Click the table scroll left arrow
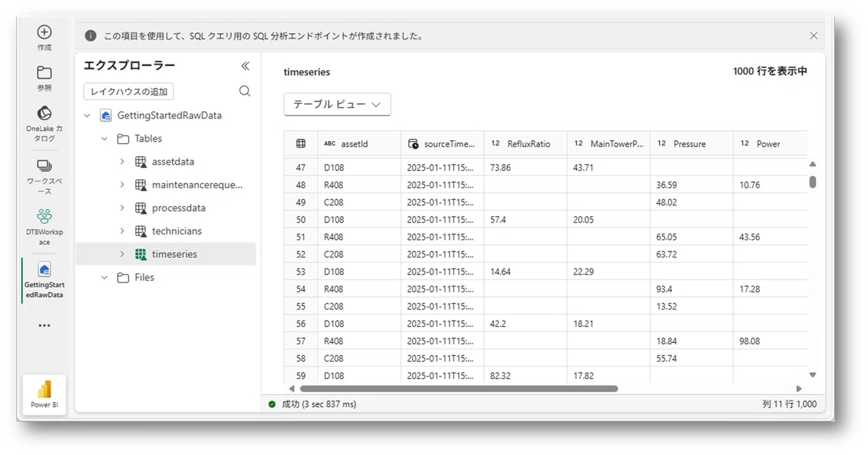The image size is (868, 455). point(292,388)
